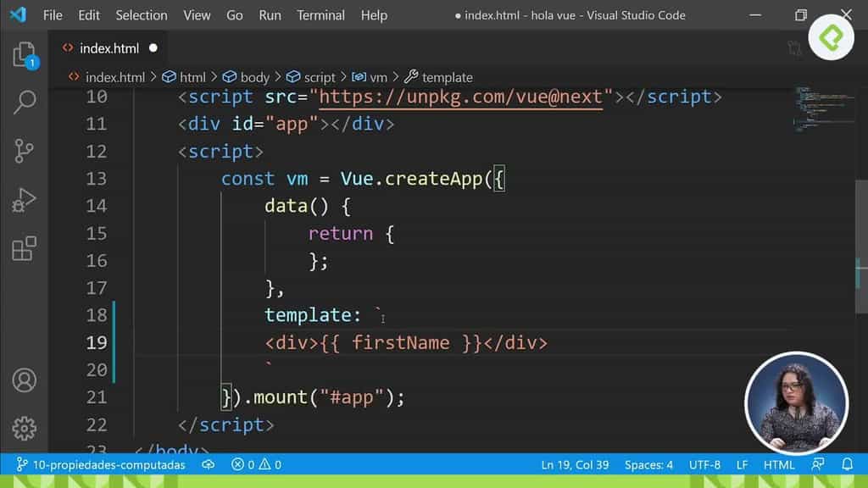868x488 pixels.
Task: Click the unsaved changes dot on index.html tab
Action: point(153,48)
